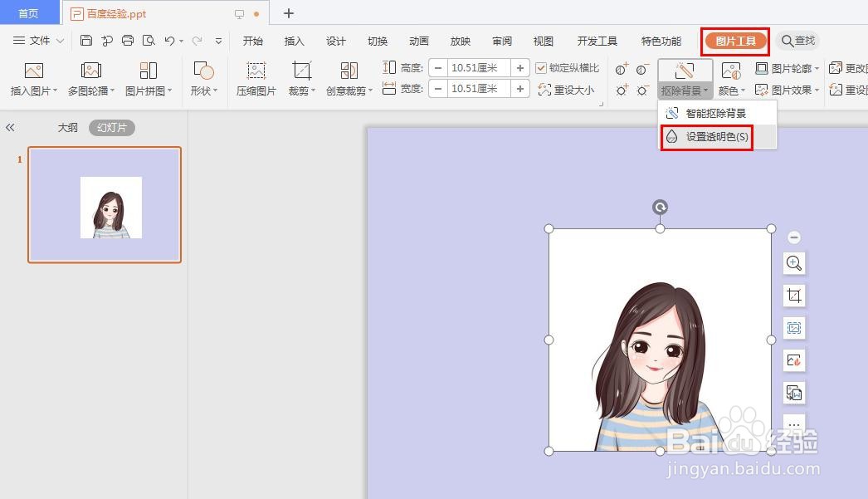Select slide 1 thumbnail in the panel

coord(104,203)
